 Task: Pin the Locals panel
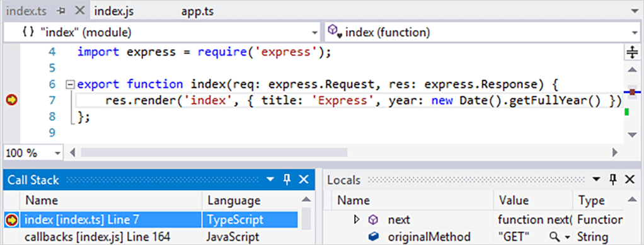tap(612, 179)
